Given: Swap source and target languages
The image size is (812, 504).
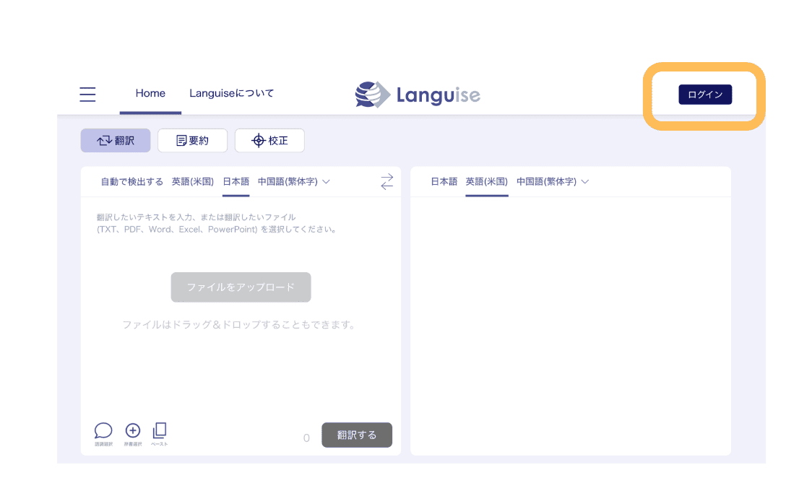Looking at the screenshot, I should point(387,182).
